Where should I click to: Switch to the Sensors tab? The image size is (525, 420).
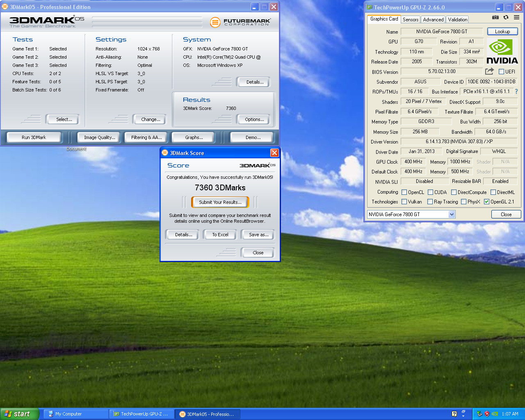click(x=410, y=19)
